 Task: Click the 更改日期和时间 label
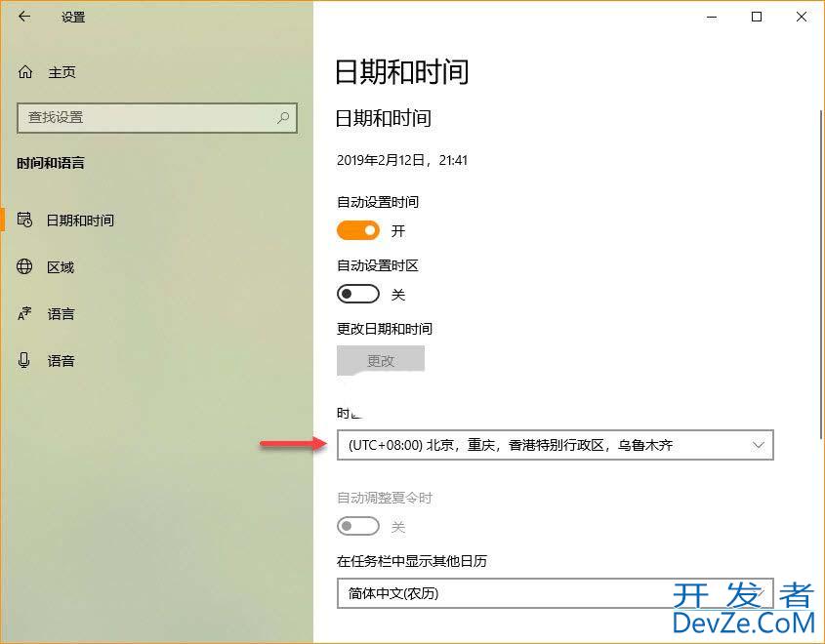click(x=385, y=329)
